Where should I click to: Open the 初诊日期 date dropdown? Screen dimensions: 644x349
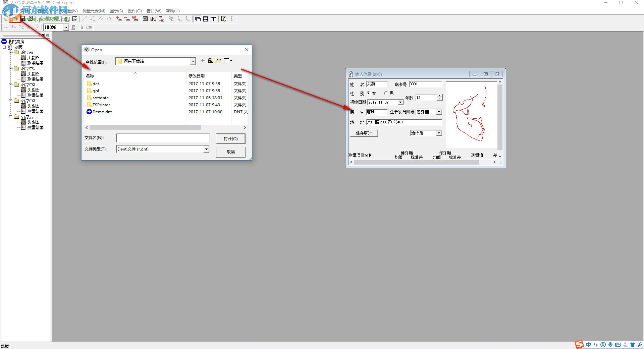400,102
